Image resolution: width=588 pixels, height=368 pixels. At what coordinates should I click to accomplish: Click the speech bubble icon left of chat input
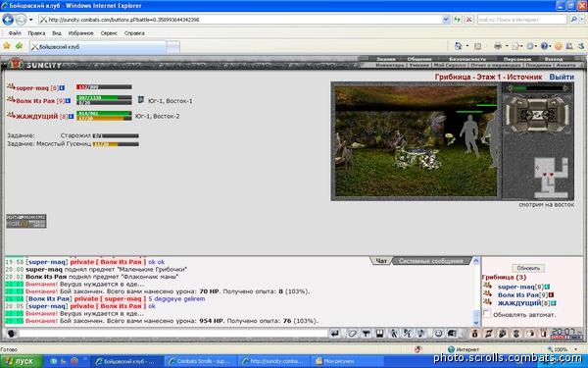tap(11, 333)
